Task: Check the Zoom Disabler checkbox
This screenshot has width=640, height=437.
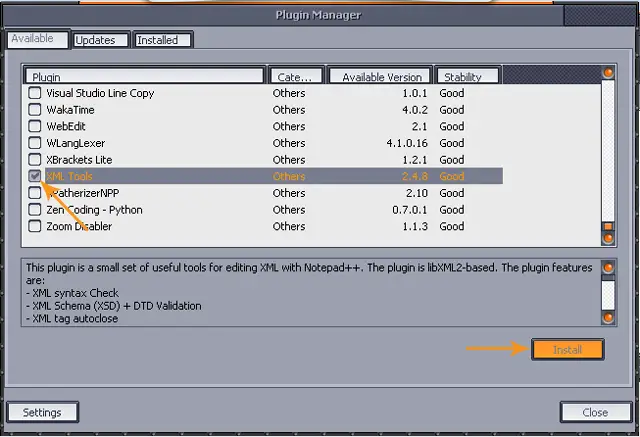Action: coord(35,226)
